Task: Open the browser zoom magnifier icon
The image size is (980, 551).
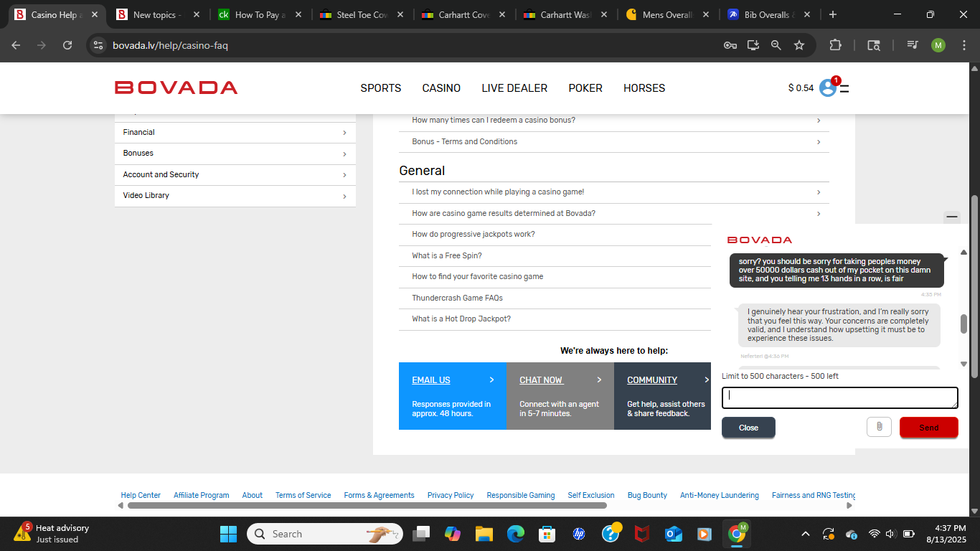Action: 776,45
